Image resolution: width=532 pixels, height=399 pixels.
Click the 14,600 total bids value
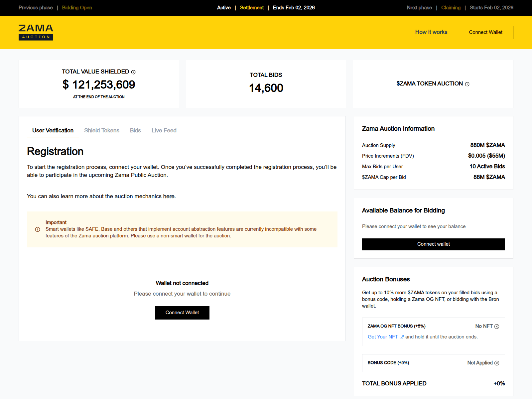click(x=266, y=88)
